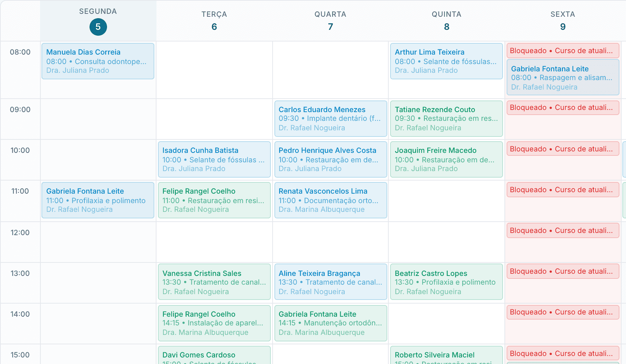Open Gabriela Fontana Leite 11:00 Profilaxia appointment

coord(98,200)
